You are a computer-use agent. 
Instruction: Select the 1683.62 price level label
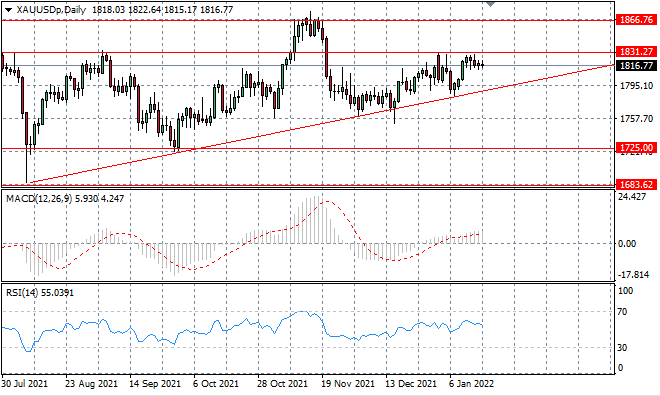click(x=636, y=184)
